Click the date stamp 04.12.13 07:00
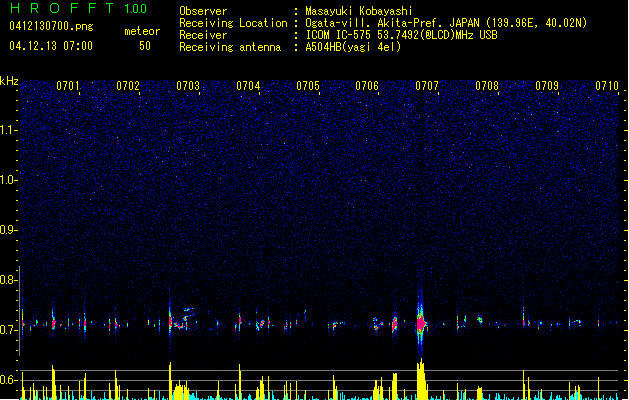The height and width of the screenshot is (400, 629). (51, 46)
